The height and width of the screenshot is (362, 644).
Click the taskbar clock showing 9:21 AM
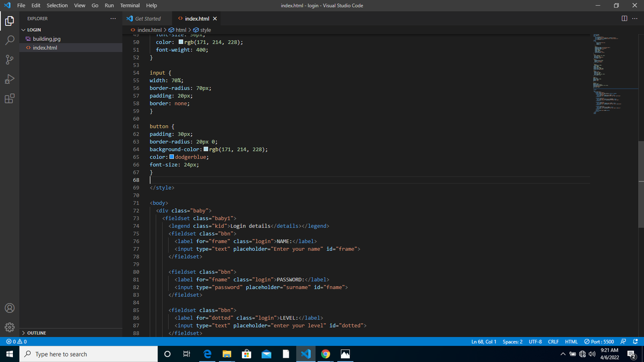610,354
